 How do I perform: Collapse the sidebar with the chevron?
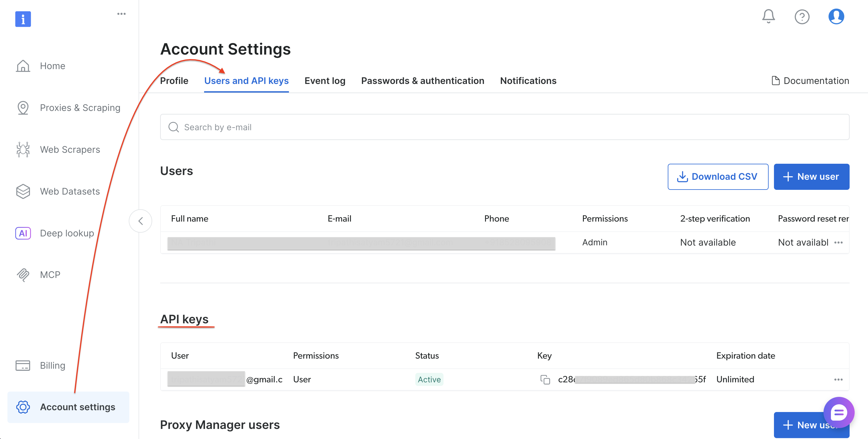[x=141, y=221]
